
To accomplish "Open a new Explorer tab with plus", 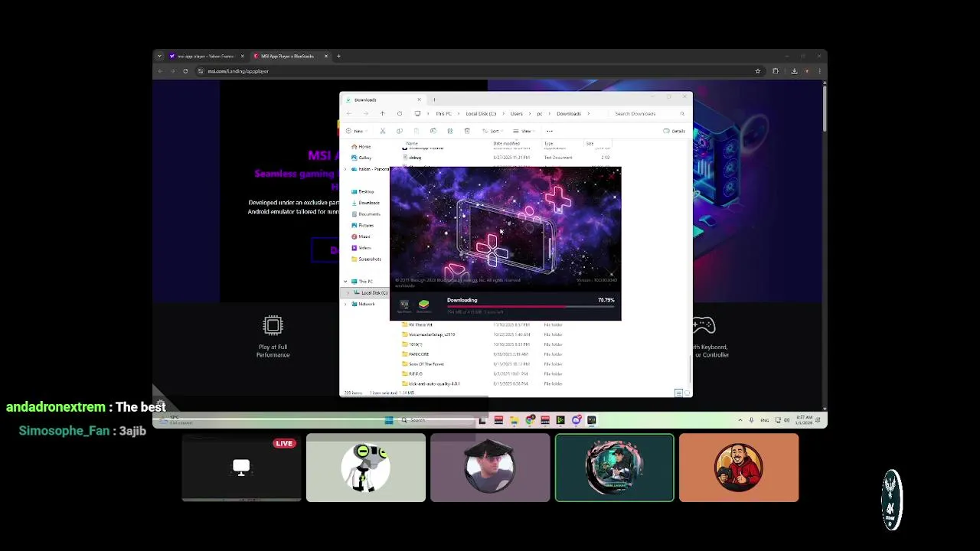I will [x=434, y=99].
